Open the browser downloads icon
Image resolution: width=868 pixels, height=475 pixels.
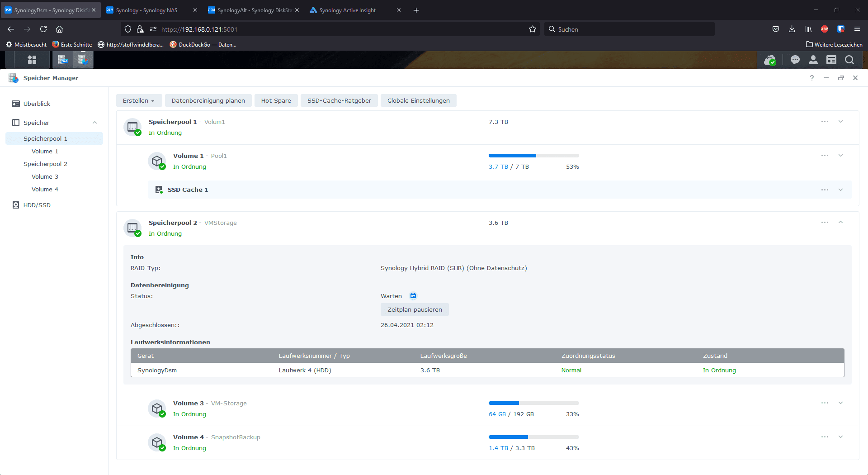point(792,29)
